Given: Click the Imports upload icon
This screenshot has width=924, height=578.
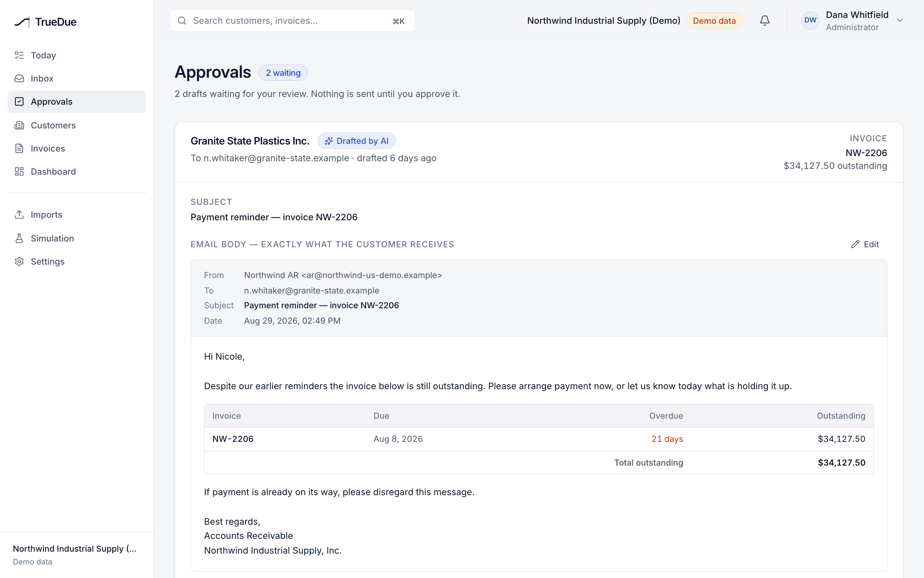Looking at the screenshot, I should [19, 215].
